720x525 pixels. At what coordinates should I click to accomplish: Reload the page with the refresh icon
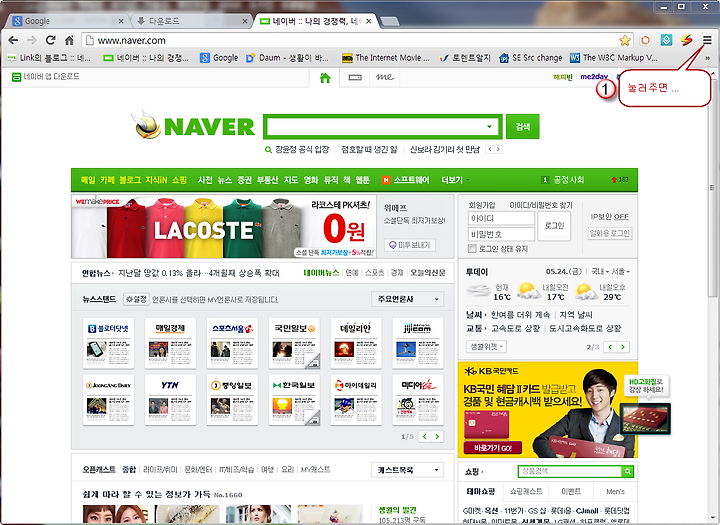pyautogui.click(x=51, y=40)
